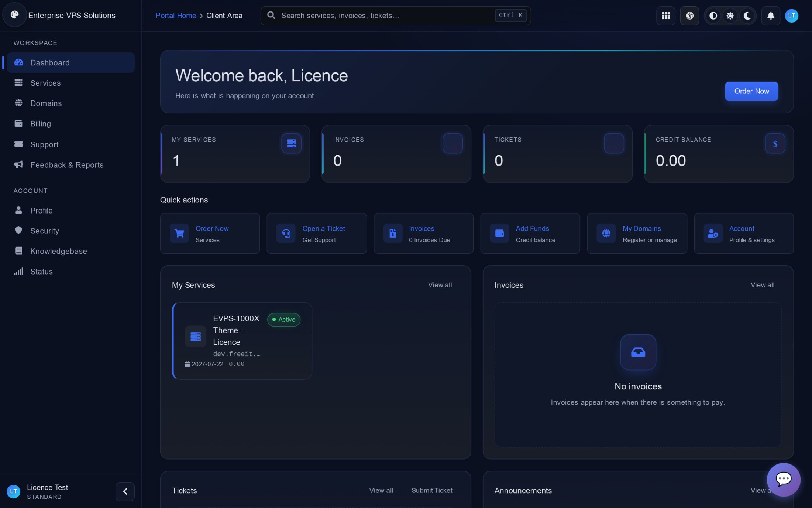
Task: Open the live chat bubble
Action: tap(784, 480)
